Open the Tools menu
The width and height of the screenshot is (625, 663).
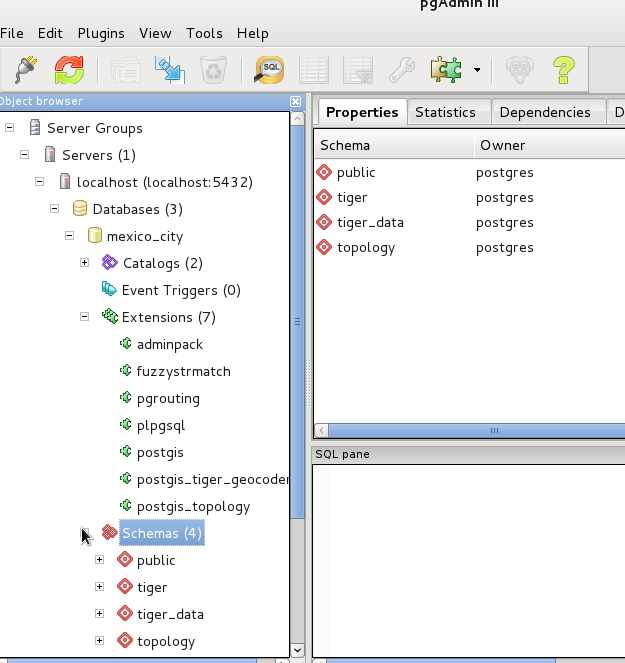coord(204,33)
